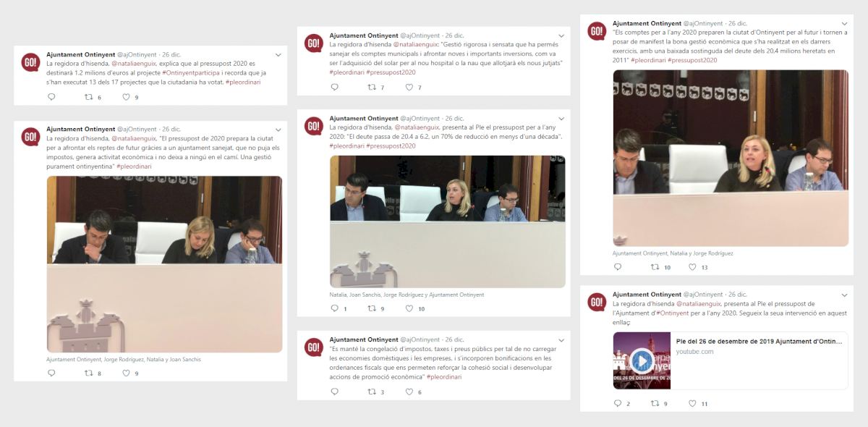Like the 'Gestió rigorosa i sensata' tweet
868x427 pixels.
409,88
